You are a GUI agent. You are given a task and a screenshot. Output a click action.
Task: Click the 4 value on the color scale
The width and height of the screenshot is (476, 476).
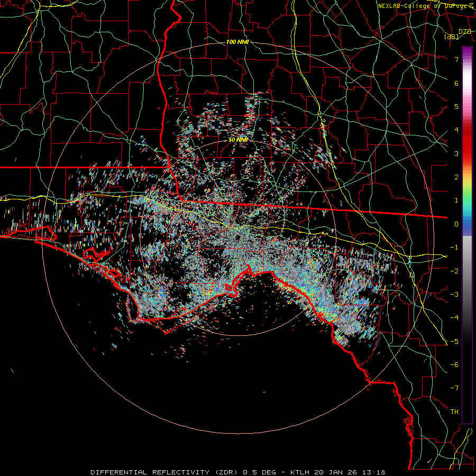click(456, 130)
